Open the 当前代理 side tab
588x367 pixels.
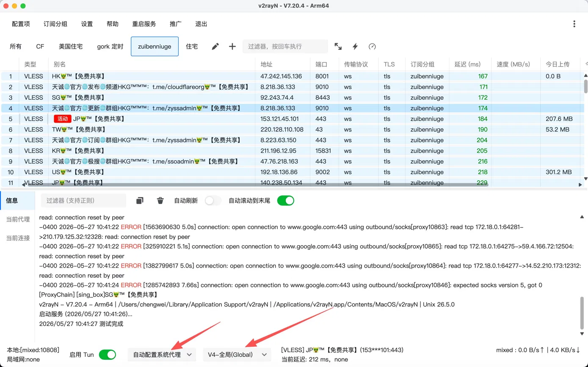pos(17,219)
